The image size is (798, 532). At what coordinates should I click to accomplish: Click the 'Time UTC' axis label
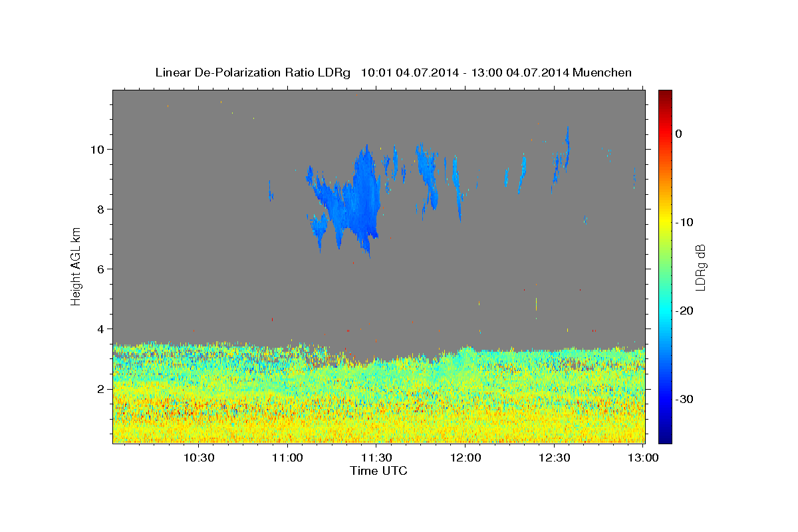pyautogui.click(x=378, y=471)
